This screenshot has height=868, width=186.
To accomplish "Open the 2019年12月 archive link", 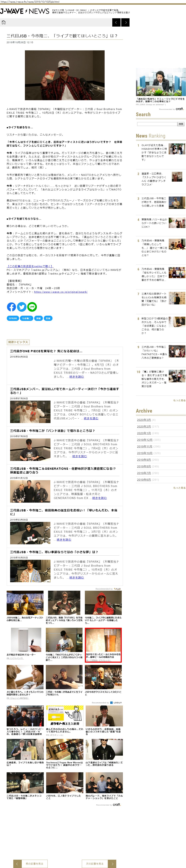I will (x=144, y=440).
